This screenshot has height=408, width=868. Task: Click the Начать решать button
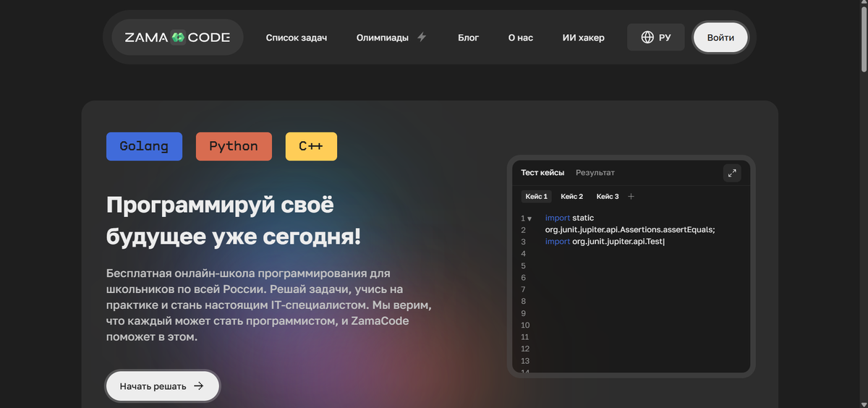point(162,386)
